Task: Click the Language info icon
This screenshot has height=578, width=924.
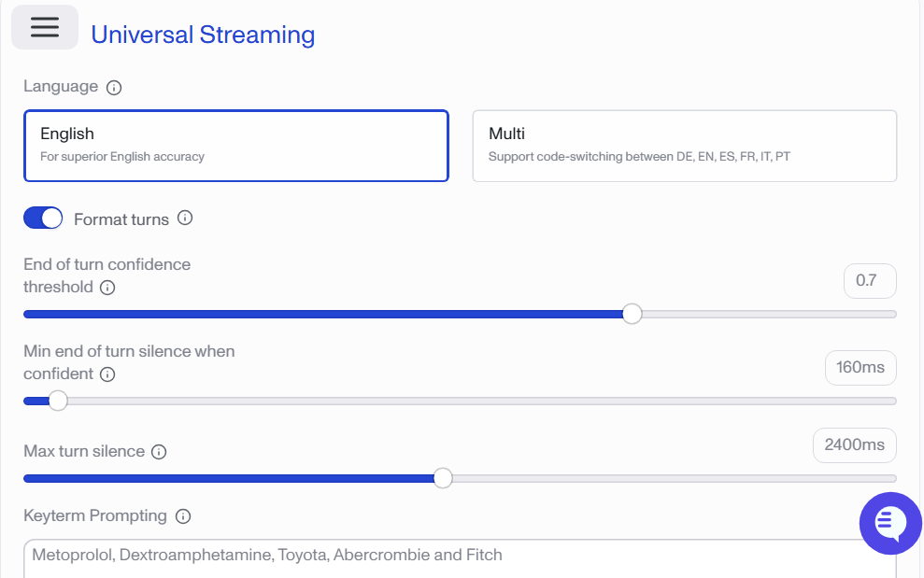Action: click(x=114, y=88)
